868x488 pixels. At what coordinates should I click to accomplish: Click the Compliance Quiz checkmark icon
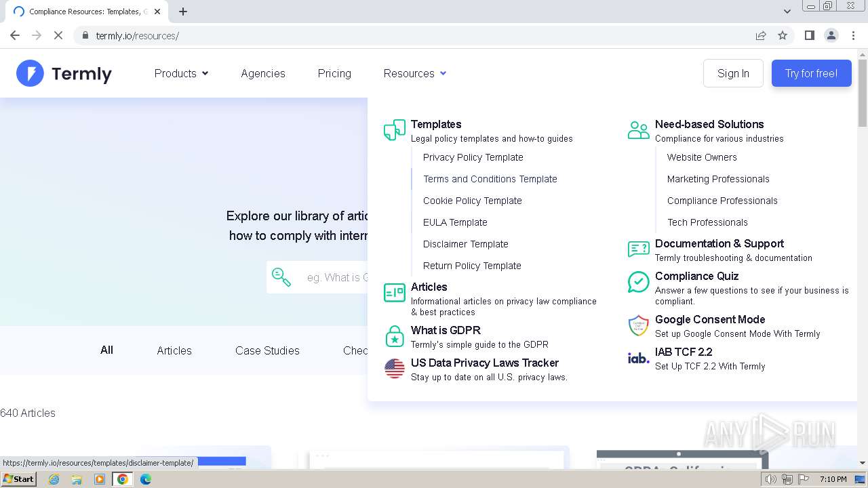(639, 282)
